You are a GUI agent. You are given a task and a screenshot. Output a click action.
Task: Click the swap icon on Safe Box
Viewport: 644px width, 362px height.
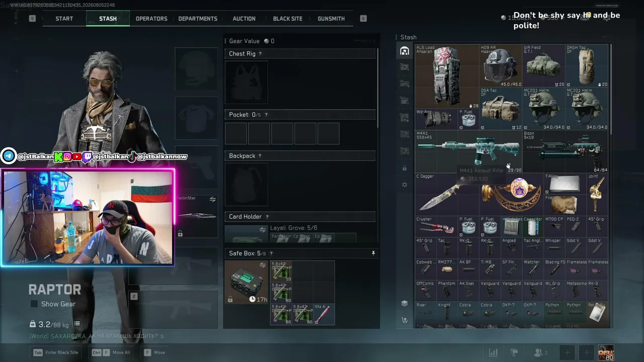[262, 265]
